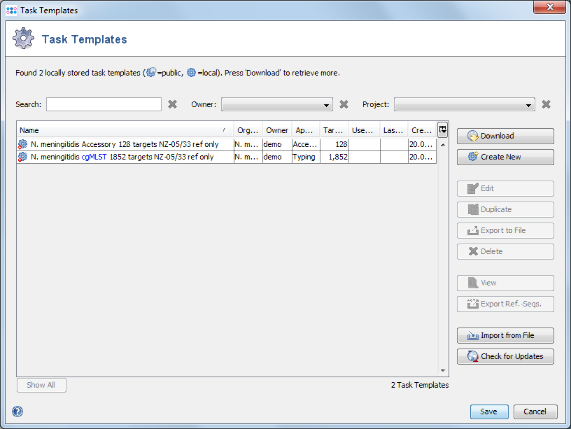Click into the Search input field
This screenshot has height=429, width=571.
click(x=104, y=104)
